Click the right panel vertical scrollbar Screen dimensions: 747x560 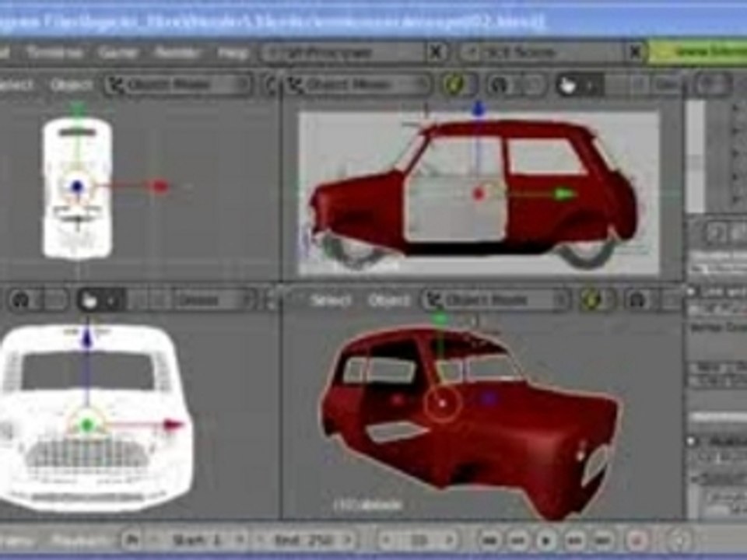(x=696, y=156)
